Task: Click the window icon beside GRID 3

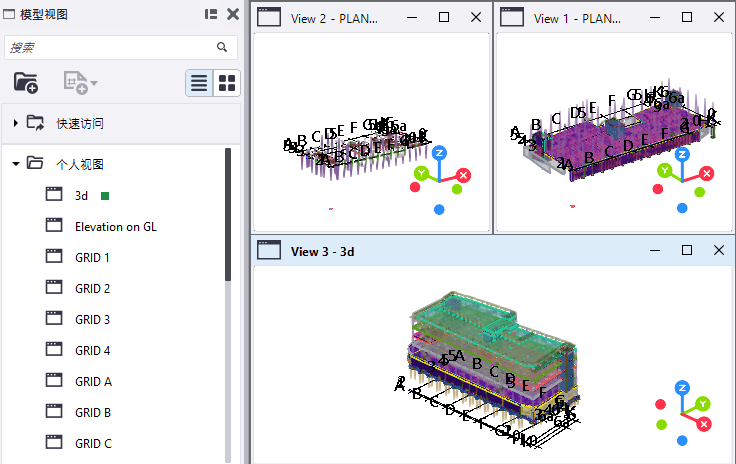Action: point(54,318)
